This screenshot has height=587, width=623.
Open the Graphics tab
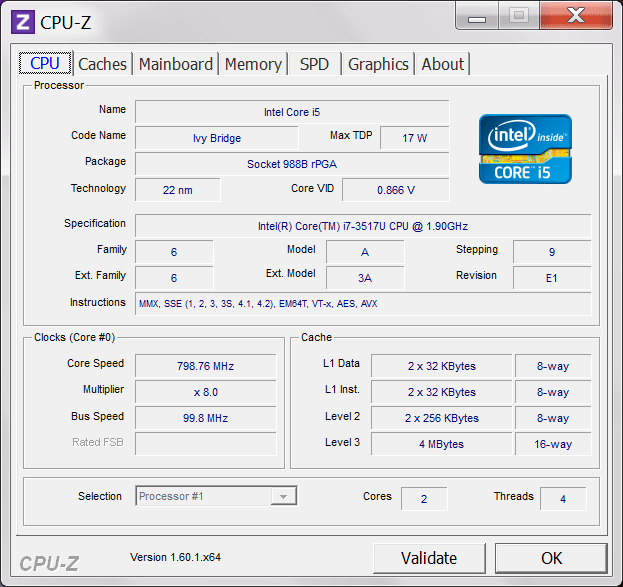point(378,64)
